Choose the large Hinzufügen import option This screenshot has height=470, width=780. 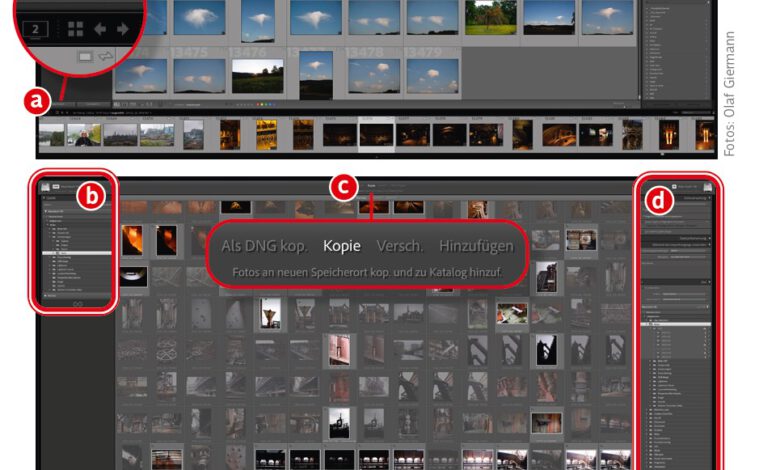click(x=476, y=246)
